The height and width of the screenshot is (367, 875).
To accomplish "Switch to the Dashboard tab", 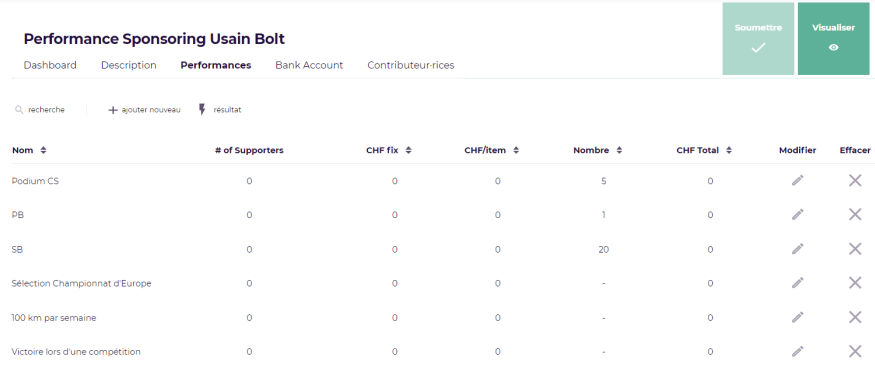I will [x=50, y=65].
